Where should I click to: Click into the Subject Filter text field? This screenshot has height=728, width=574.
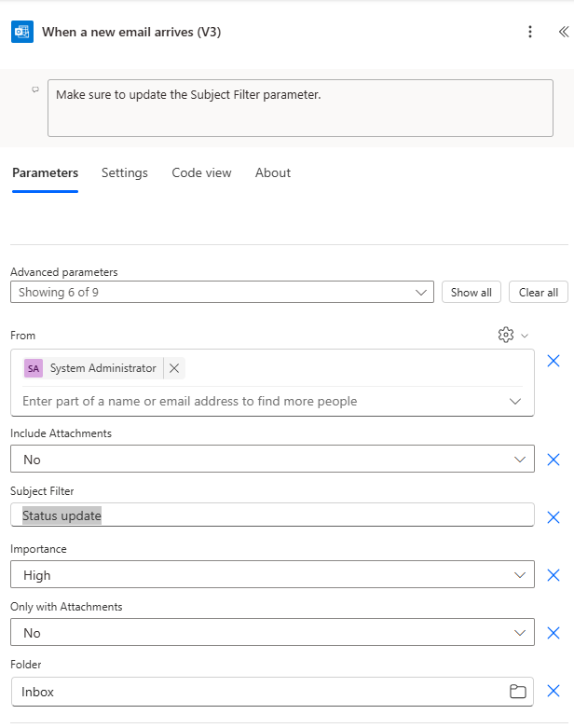272,515
